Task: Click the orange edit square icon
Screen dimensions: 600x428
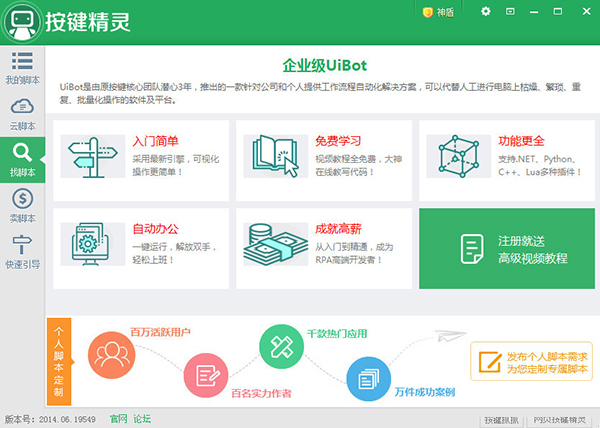Action: click(490, 362)
